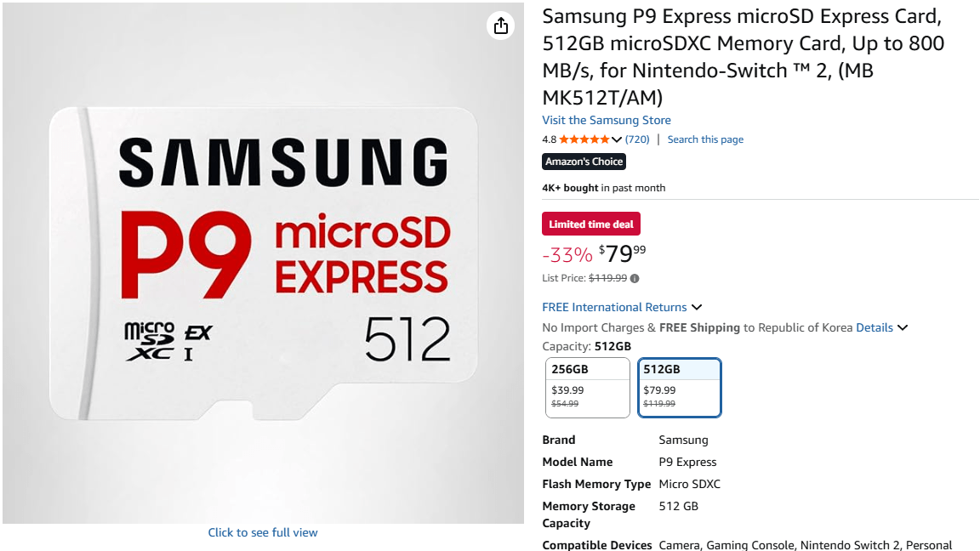The height and width of the screenshot is (551, 980).
Task: Click the red Limited time deal badge
Action: [590, 224]
